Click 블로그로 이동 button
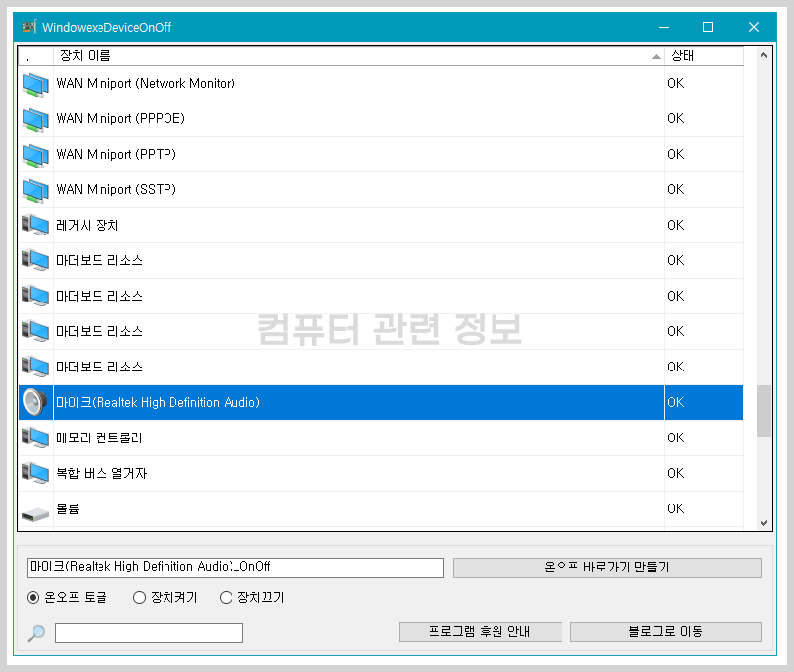Image resolution: width=794 pixels, height=672 pixels. (x=666, y=632)
